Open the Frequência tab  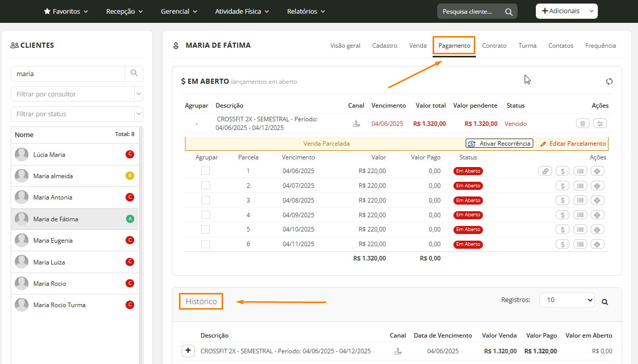pyautogui.click(x=600, y=46)
